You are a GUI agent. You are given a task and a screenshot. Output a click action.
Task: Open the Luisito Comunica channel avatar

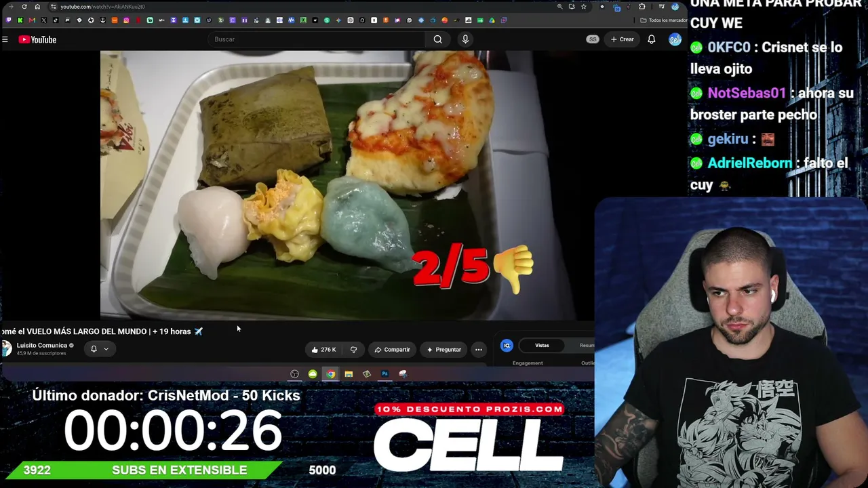6,348
